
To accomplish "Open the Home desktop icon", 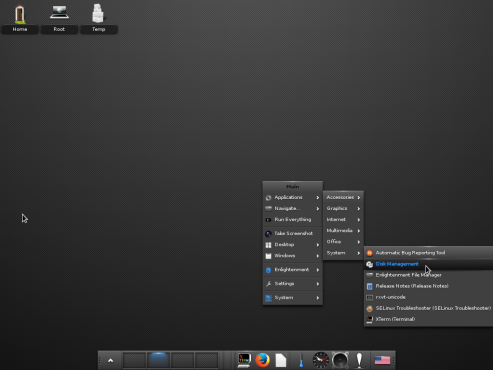I will point(20,18).
